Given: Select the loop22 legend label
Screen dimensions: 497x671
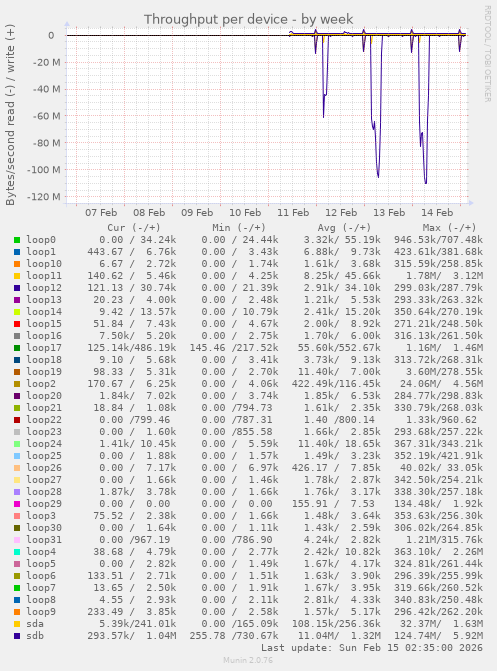Looking at the screenshot, I should click(x=44, y=420).
